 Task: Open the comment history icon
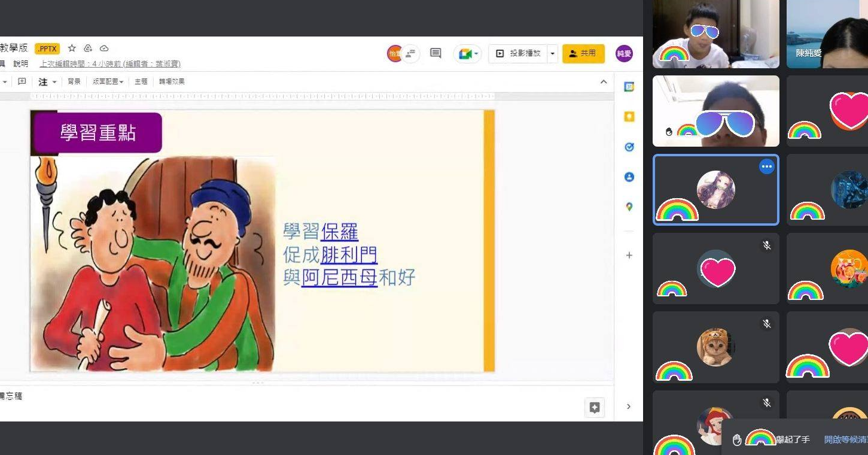[435, 53]
